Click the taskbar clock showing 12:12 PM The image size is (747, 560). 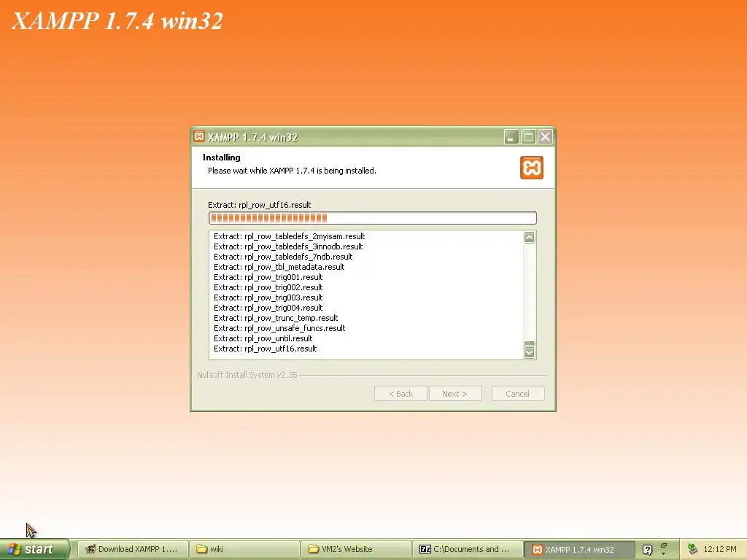pyautogui.click(x=720, y=549)
